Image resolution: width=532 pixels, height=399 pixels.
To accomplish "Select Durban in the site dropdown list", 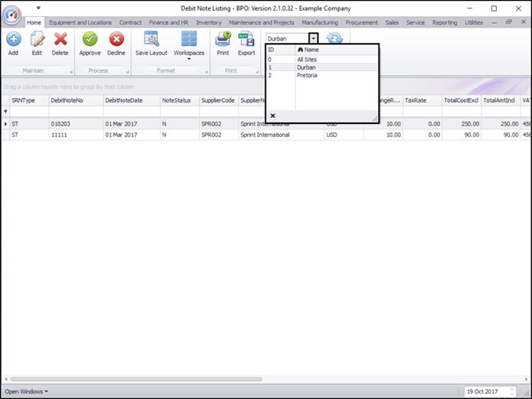I will pyautogui.click(x=322, y=67).
